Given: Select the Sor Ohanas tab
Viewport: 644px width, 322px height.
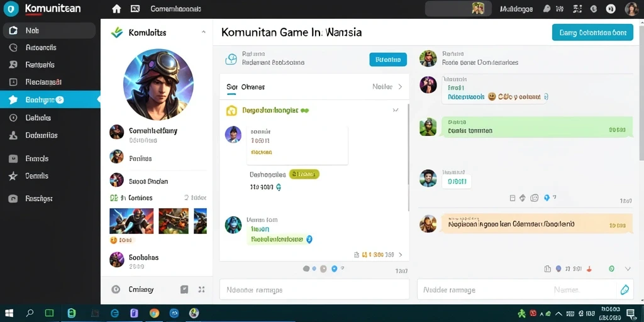Looking at the screenshot, I should pos(246,87).
